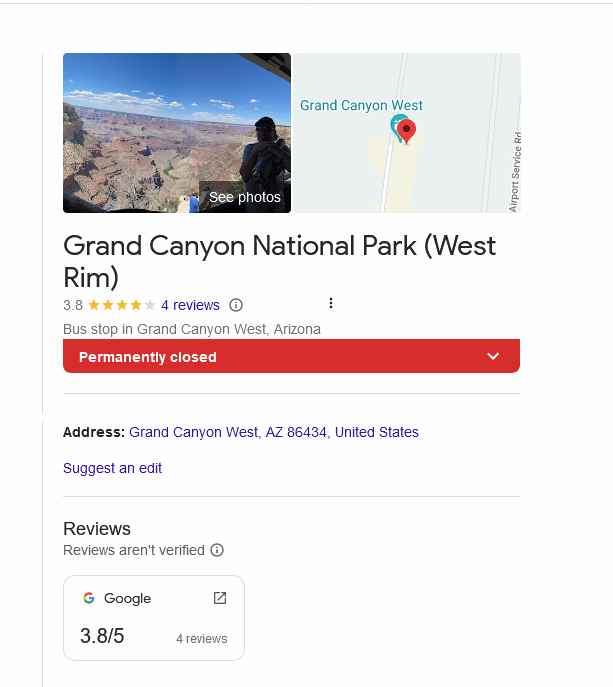Click the teal Grand Canyon West marker
The width and height of the screenshot is (613, 687).
click(397, 126)
